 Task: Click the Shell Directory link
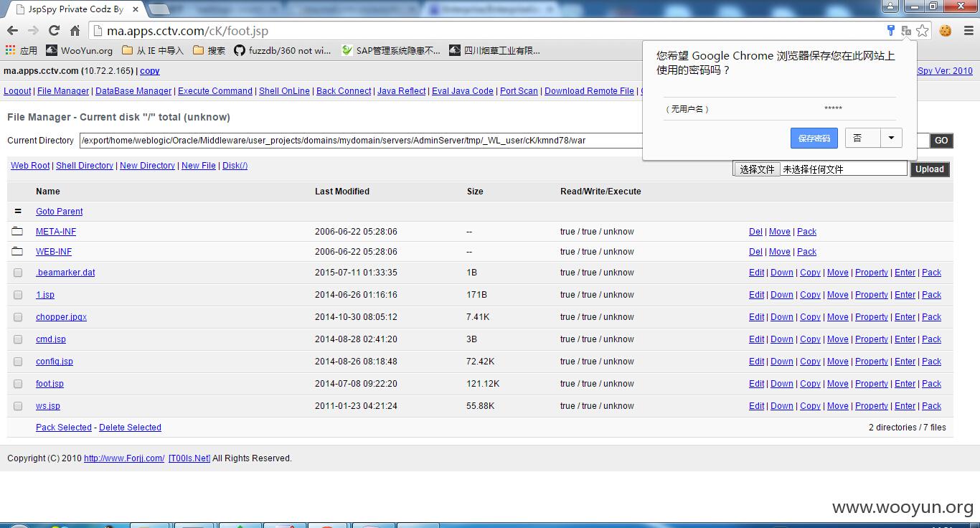coord(85,166)
